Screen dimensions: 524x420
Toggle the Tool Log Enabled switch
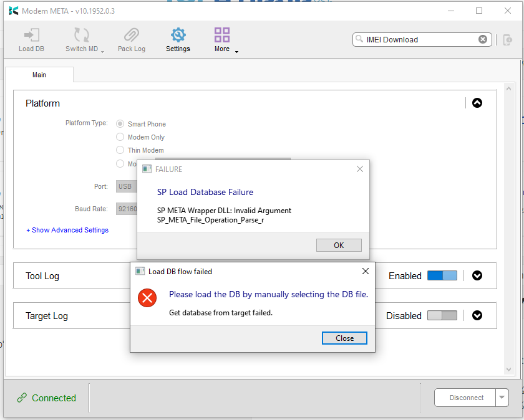click(x=442, y=275)
